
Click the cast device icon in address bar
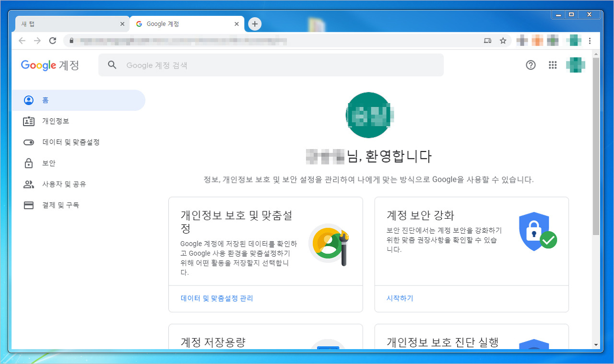pyautogui.click(x=487, y=41)
